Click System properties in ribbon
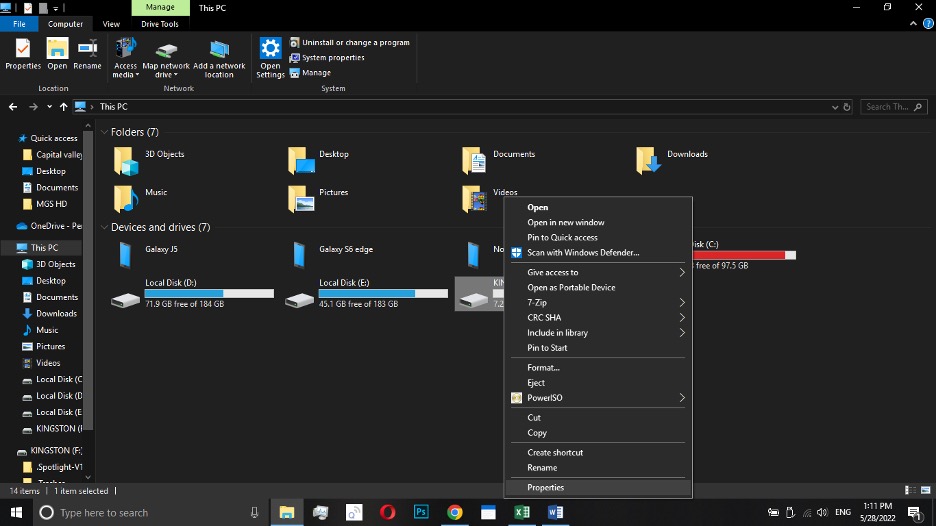This screenshot has width=936, height=526. (x=327, y=57)
